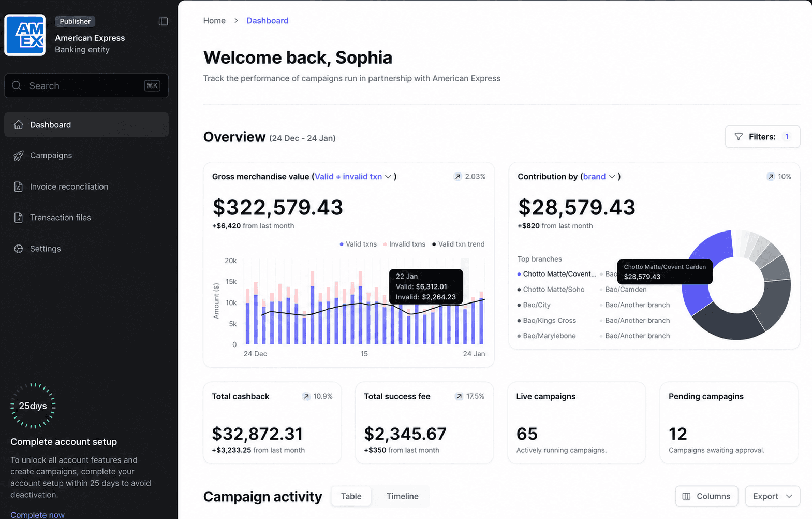Image resolution: width=812 pixels, height=519 pixels.
Task: Click the search magnifier icon
Action: point(17,85)
